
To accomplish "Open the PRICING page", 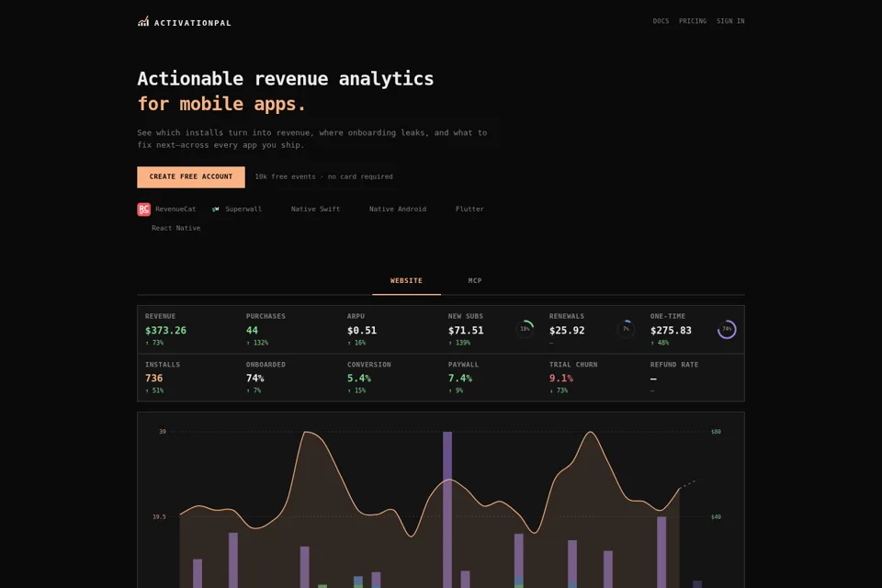I will pyautogui.click(x=693, y=21).
